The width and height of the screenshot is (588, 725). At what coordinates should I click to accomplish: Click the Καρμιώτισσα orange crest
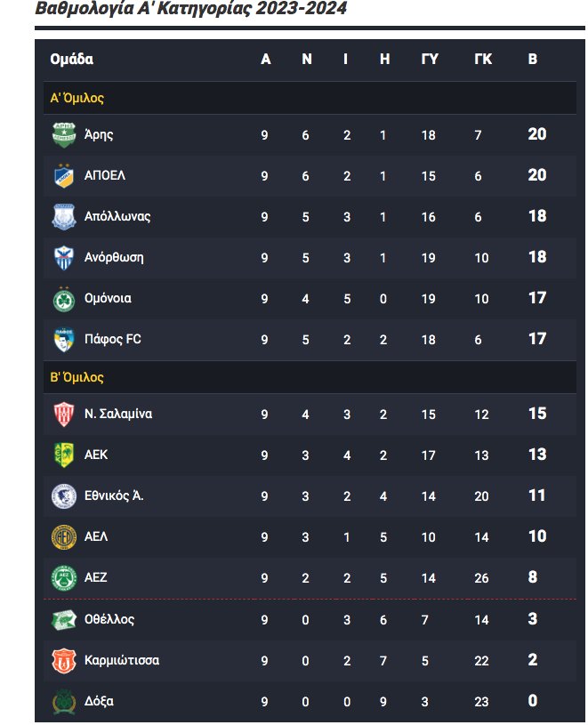pos(64,661)
